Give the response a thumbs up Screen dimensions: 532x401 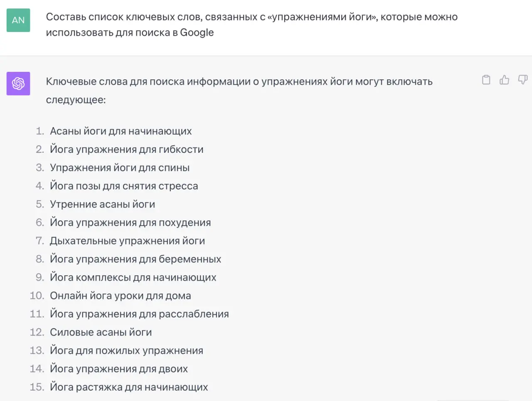(x=504, y=80)
